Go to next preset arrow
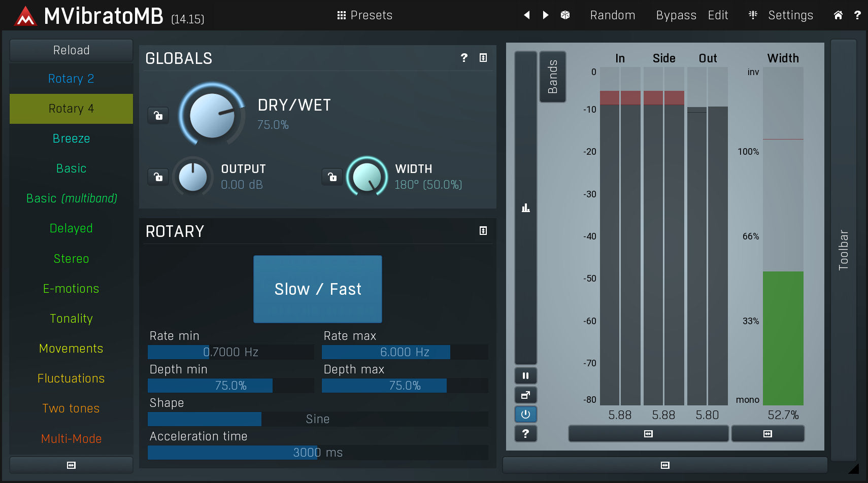 click(546, 15)
